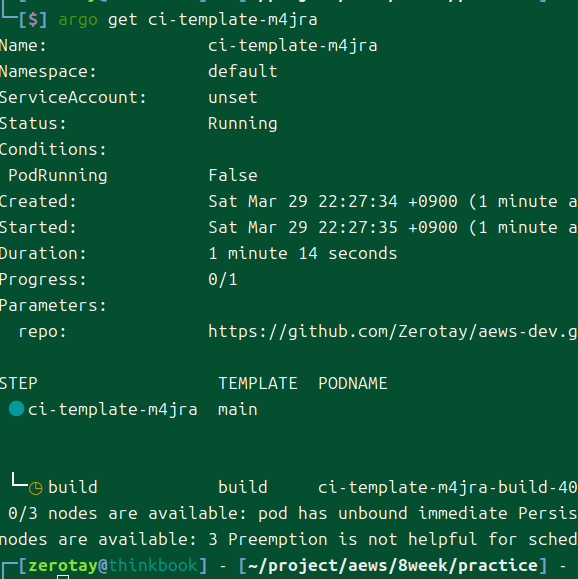Click the PodRunning False condition value
The image size is (578, 579).
pos(233,175)
